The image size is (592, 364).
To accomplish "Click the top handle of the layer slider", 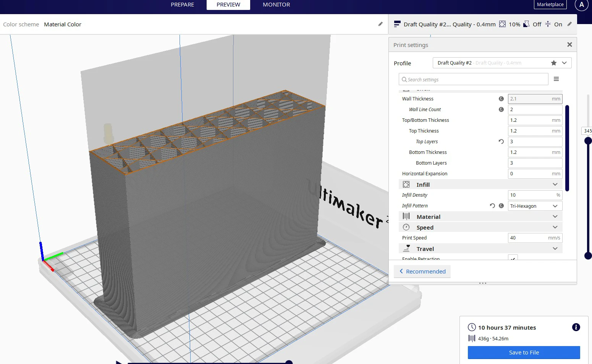I will tap(588, 141).
